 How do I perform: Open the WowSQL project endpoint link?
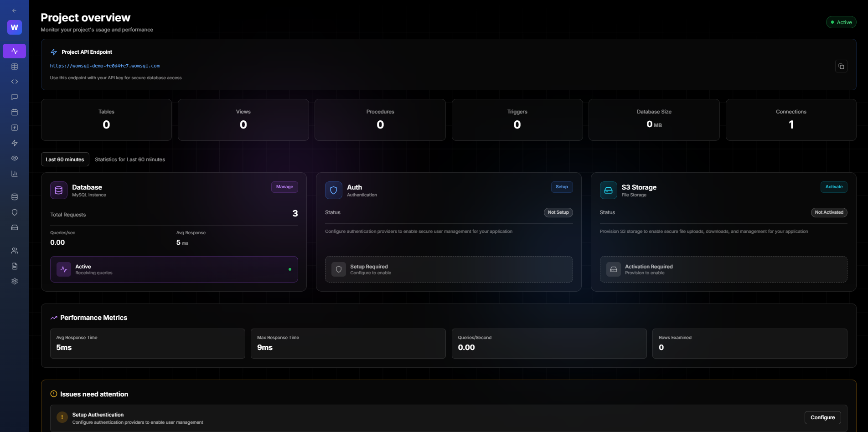point(104,66)
